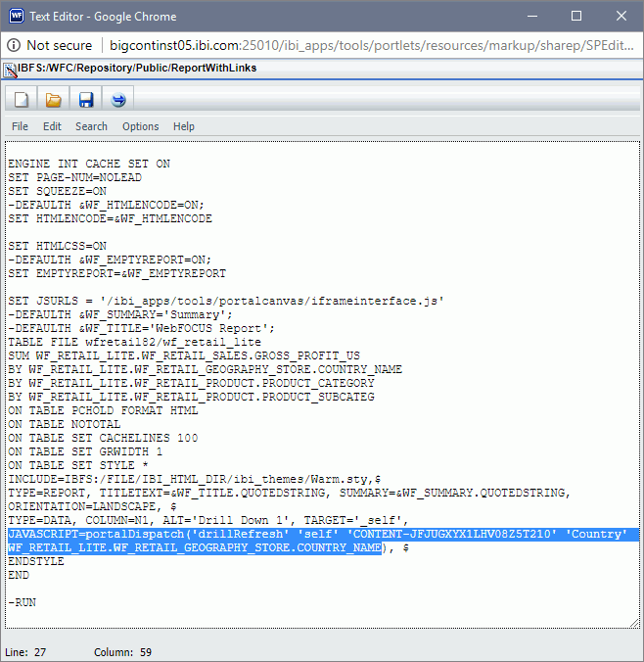Click the file icon beside IBFS path

click(x=10, y=71)
